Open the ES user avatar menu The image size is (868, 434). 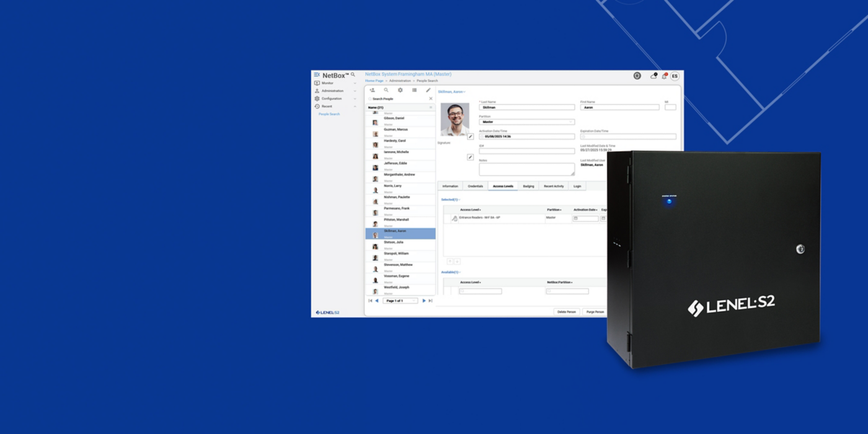click(x=675, y=76)
